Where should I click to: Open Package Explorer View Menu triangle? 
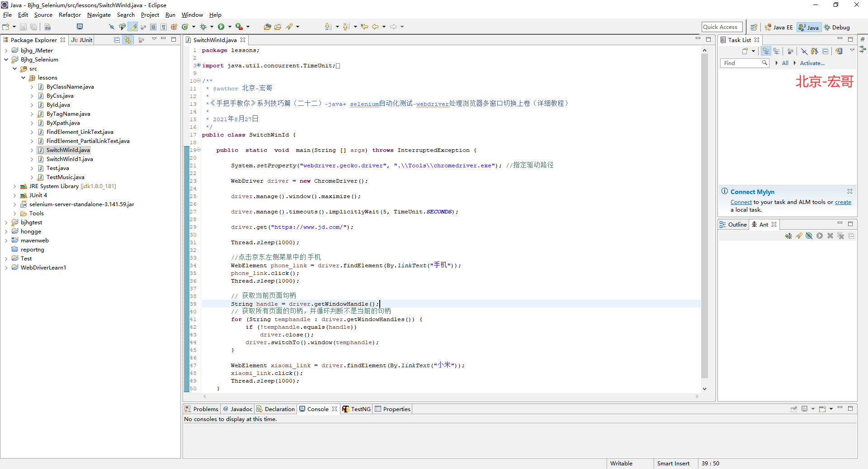pos(154,39)
